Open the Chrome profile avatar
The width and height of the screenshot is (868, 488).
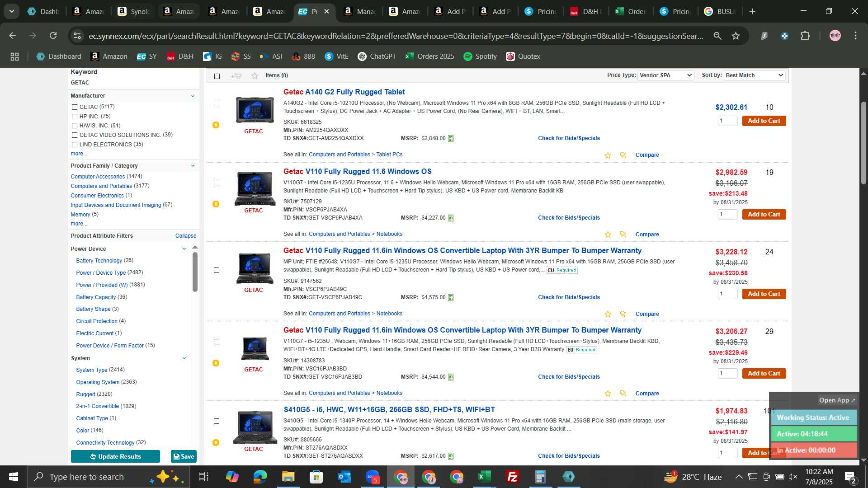point(835,36)
